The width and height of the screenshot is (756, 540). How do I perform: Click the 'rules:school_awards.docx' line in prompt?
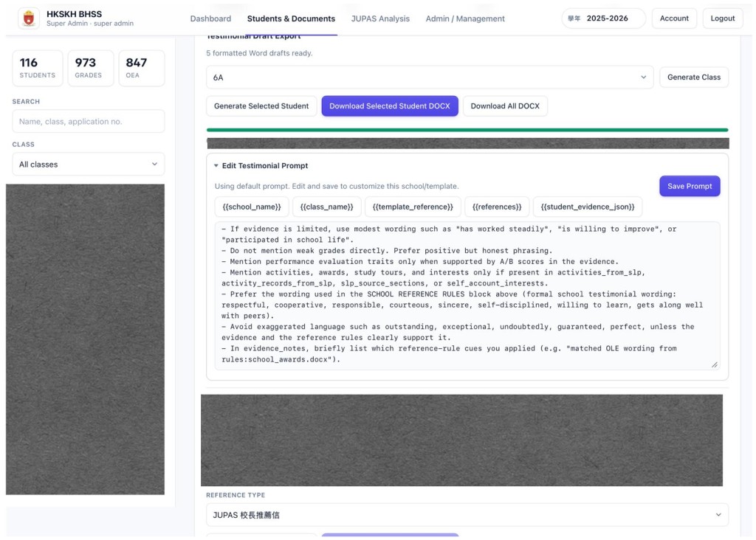pyautogui.click(x=281, y=359)
